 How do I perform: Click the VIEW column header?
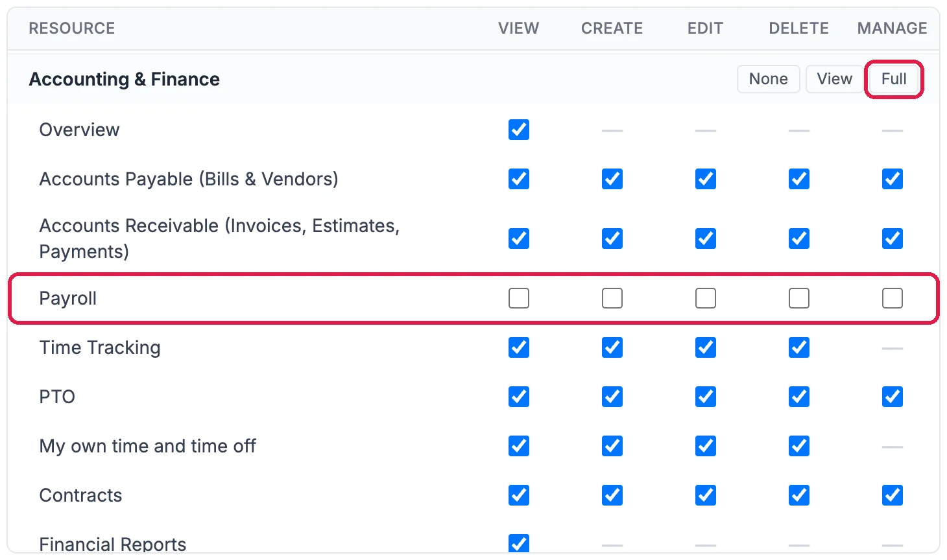(519, 29)
